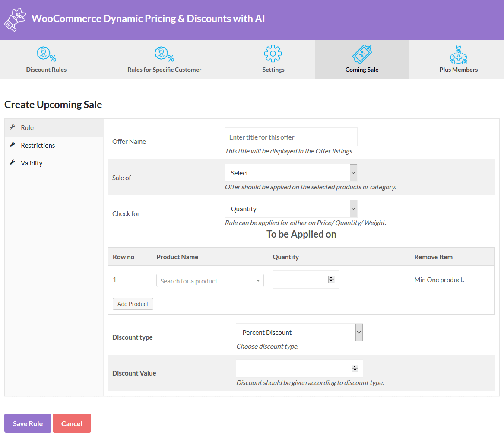Click the Save Rule button
The width and height of the screenshot is (504, 436).
coord(27,423)
